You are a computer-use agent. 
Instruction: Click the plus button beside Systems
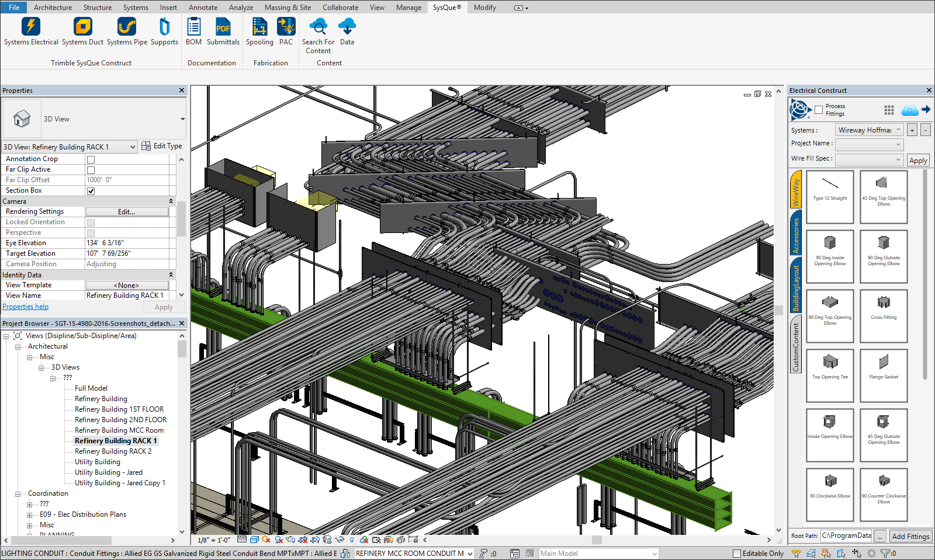pos(912,130)
